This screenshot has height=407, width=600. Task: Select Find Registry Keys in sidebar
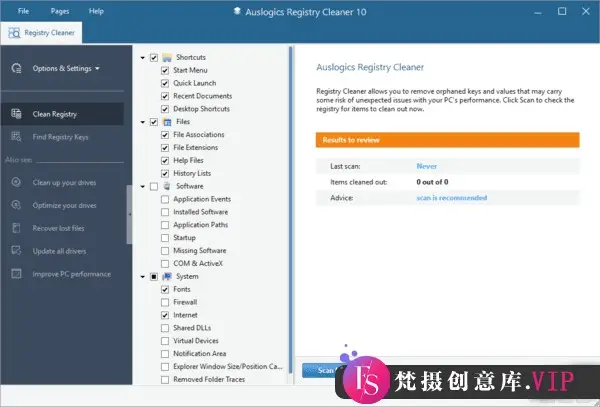(62, 137)
